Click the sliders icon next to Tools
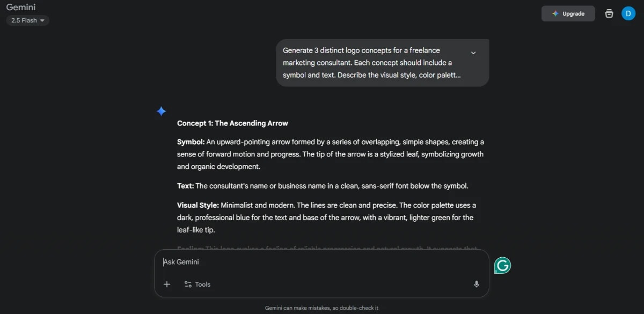The height and width of the screenshot is (314, 644). pos(188,284)
